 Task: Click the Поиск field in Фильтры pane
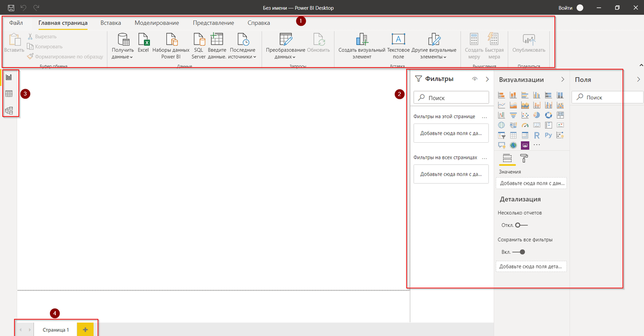point(451,98)
